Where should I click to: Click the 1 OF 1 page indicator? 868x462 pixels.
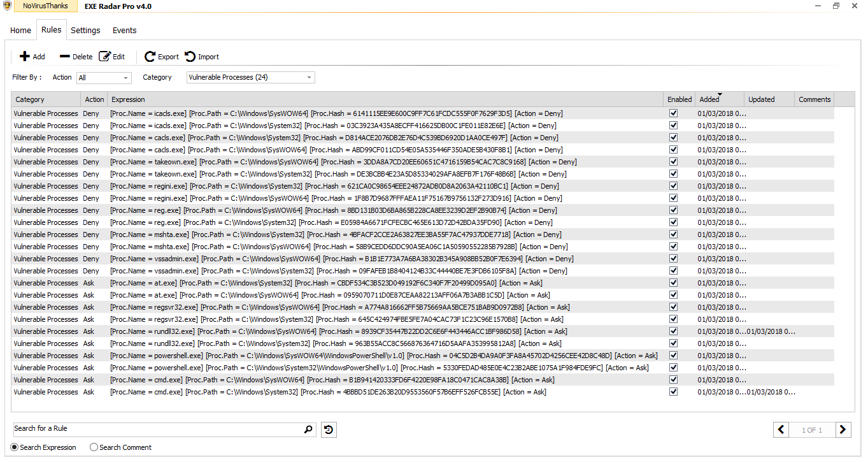tap(812, 430)
